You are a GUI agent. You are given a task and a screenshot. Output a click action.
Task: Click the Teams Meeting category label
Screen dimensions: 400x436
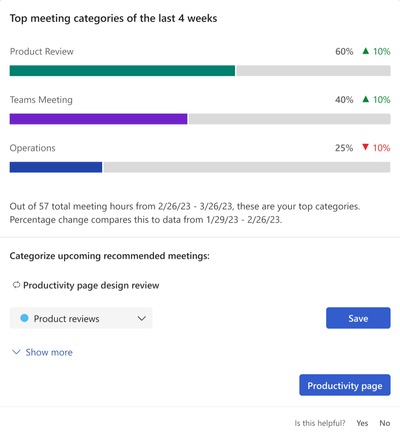41,100
